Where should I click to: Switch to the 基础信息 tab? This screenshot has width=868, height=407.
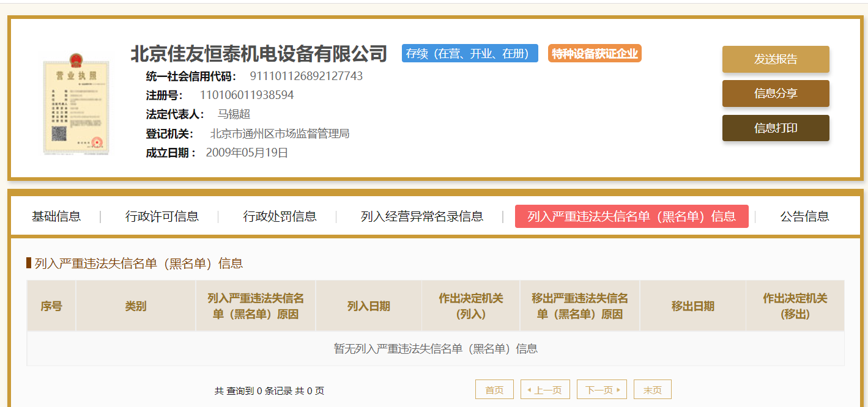click(56, 216)
